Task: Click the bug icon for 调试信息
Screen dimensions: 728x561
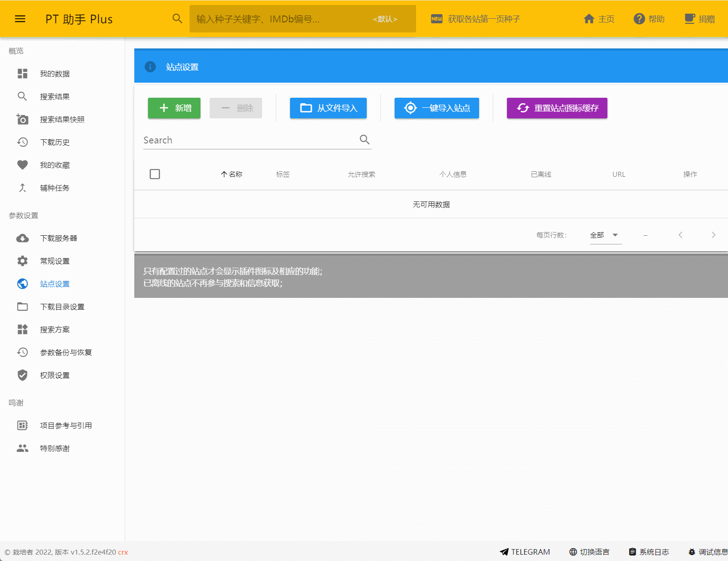Action: click(x=692, y=552)
